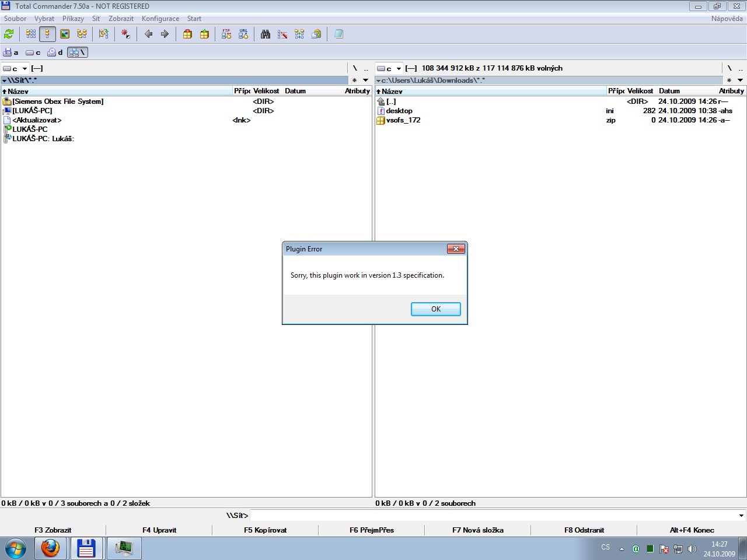Click the Pack files toolbar icon

pyautogui.click(x=187, y=34)
